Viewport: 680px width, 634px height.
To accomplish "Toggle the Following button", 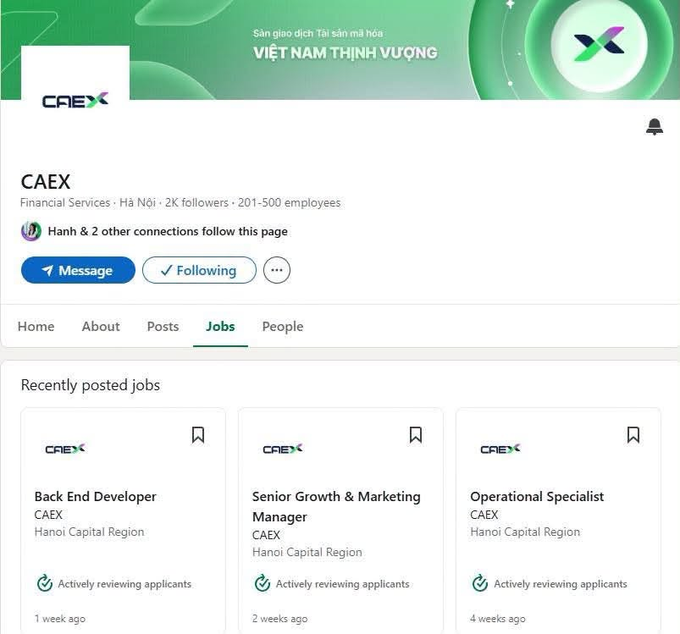I will tap(199, 270).
